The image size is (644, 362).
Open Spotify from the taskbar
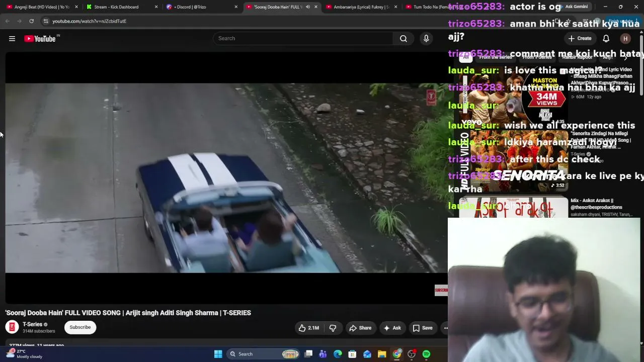tap(426, 354)
